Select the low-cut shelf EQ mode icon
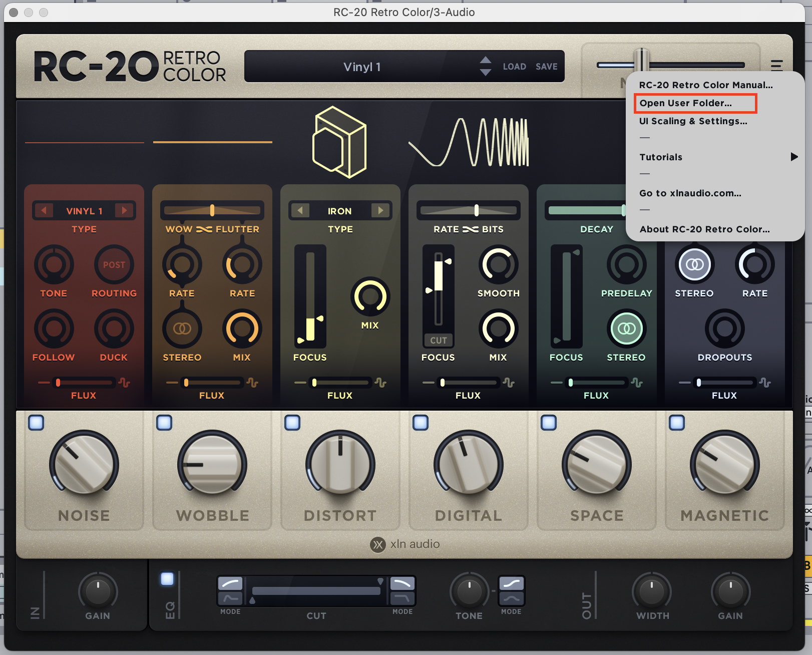Screen dimensions: 812x655 coord(230,583)
